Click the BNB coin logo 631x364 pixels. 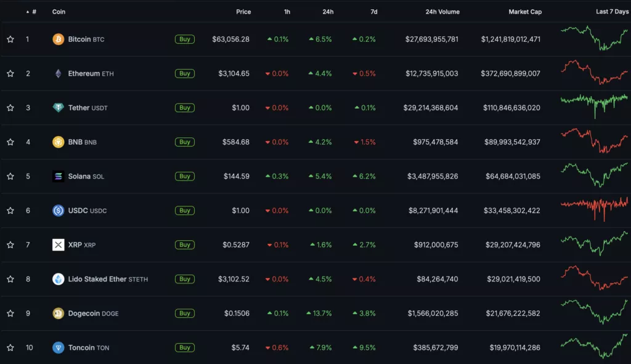[x=59, y=142]
